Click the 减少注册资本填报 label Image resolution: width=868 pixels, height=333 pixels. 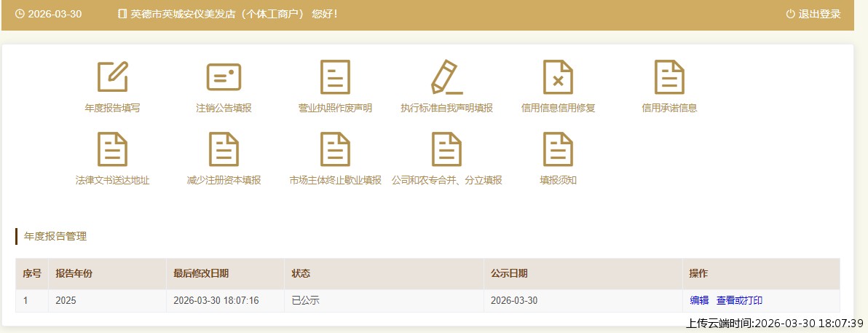point(224,180)
